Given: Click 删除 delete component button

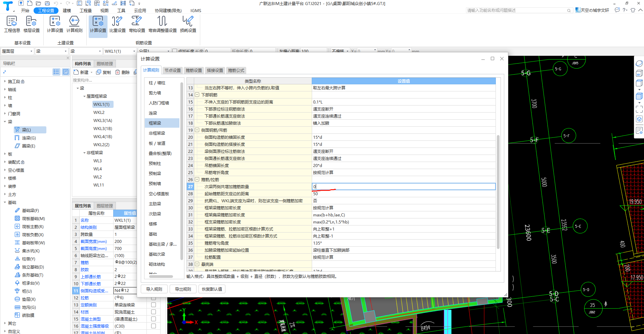Looking at the screenshot, I should click(x=123, y=72).
